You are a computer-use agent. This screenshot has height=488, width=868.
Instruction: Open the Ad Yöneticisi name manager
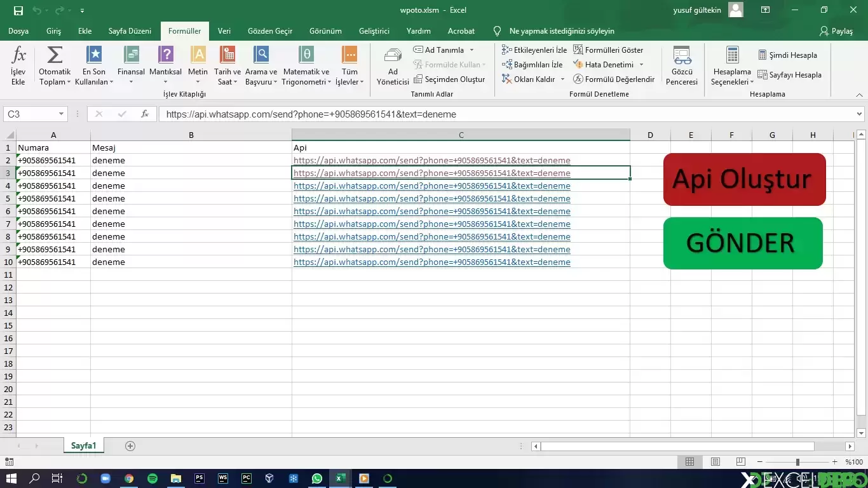point(393,66)
